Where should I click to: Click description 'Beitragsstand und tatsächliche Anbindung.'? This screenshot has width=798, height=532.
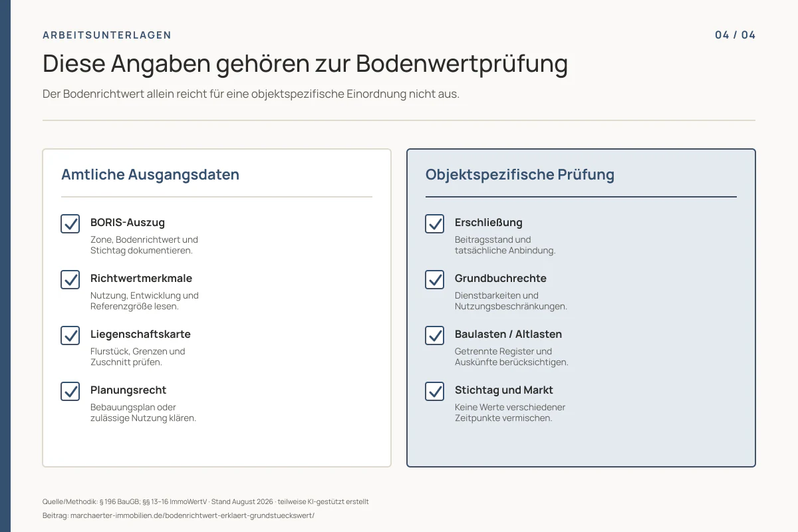tap(505, 245)
